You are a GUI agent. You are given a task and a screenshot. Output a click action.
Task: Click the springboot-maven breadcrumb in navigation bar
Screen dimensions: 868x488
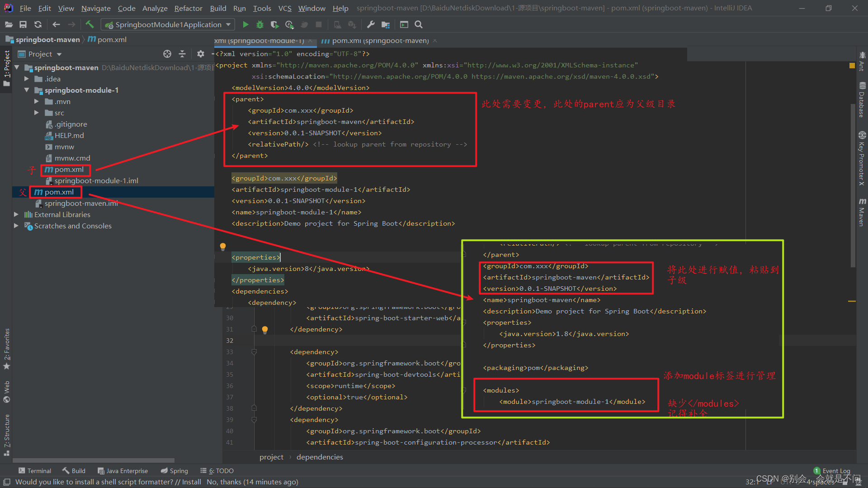click(43, 39)
